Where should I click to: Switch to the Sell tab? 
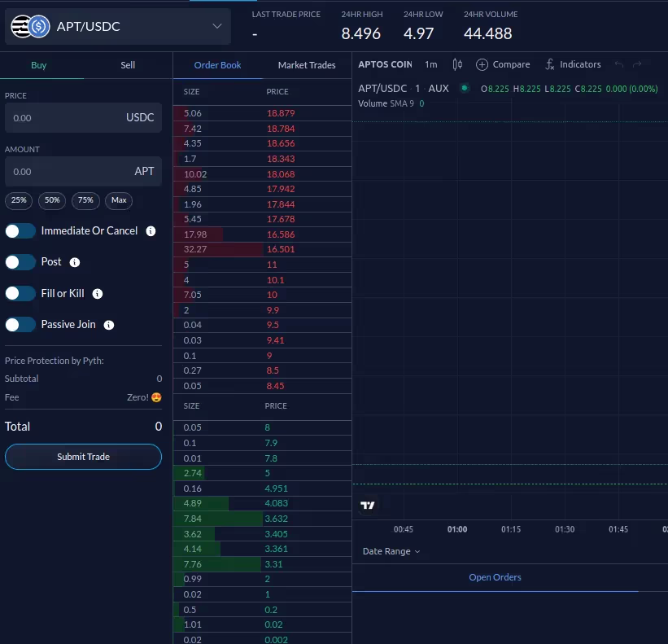pyautogui.click(x=128, y=65)
